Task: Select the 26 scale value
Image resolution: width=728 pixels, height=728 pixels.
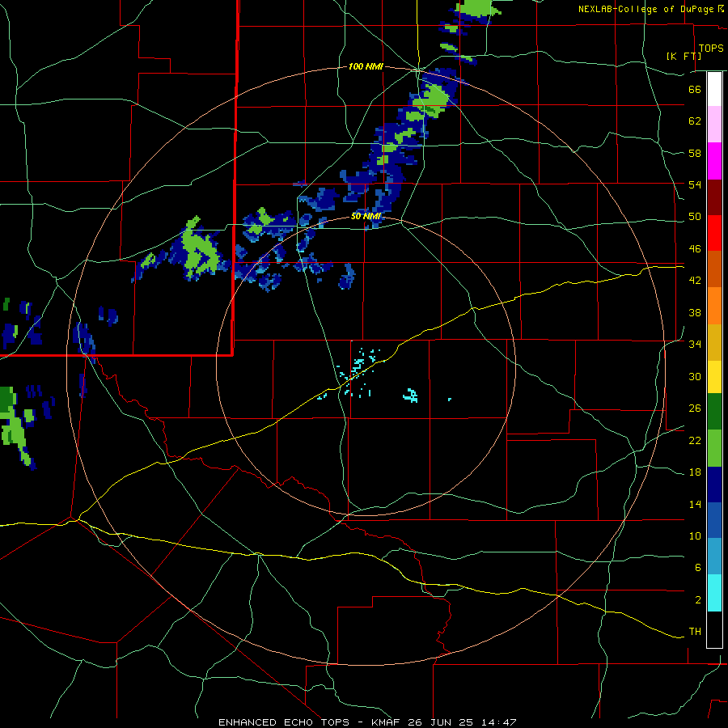Action: click(695, 408)
